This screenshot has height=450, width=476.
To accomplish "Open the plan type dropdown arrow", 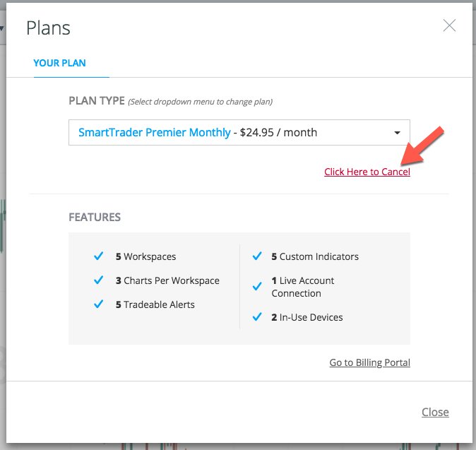I will tap(397, 133).
